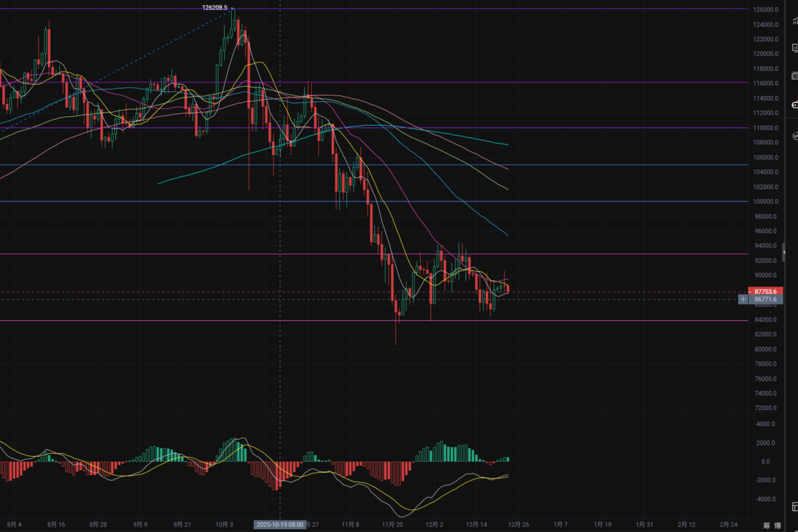Image resolution: width=798 pixels, height=532 pixels.
Task: Click the 100000.0 label on price axis
Action: tap(765, 201)
